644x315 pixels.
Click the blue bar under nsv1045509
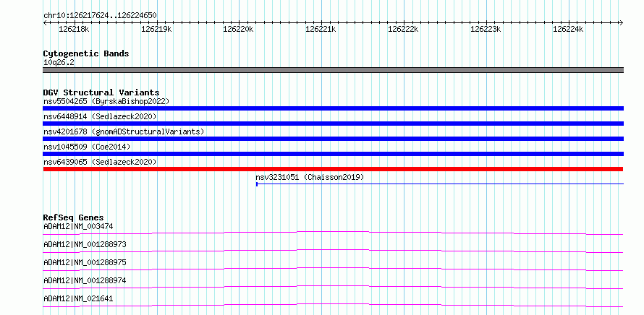(x=333, y=154)
